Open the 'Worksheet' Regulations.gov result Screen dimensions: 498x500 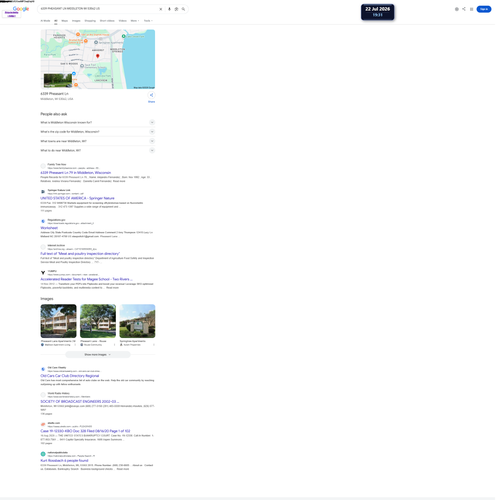[49, 228]
